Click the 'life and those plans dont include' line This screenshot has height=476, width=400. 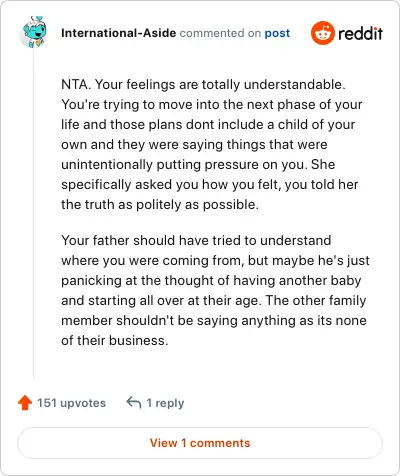coord(208,124)
